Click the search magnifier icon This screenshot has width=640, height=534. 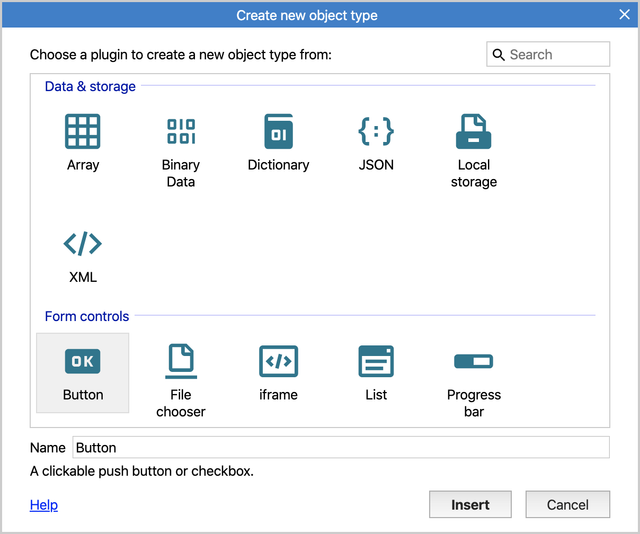click(x=498, y=54)
